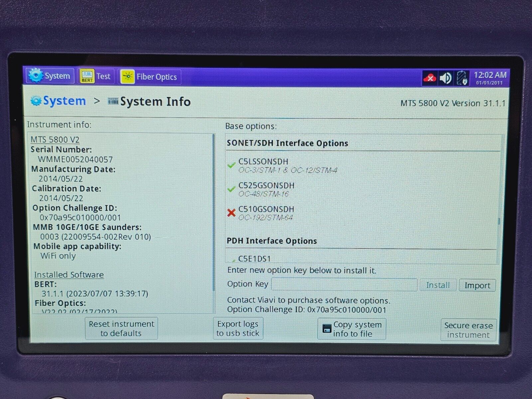This screenshot has width=532, height=399.
Task: Click the MTS 5800 V2 underlined heading
Action: (55, 140)
